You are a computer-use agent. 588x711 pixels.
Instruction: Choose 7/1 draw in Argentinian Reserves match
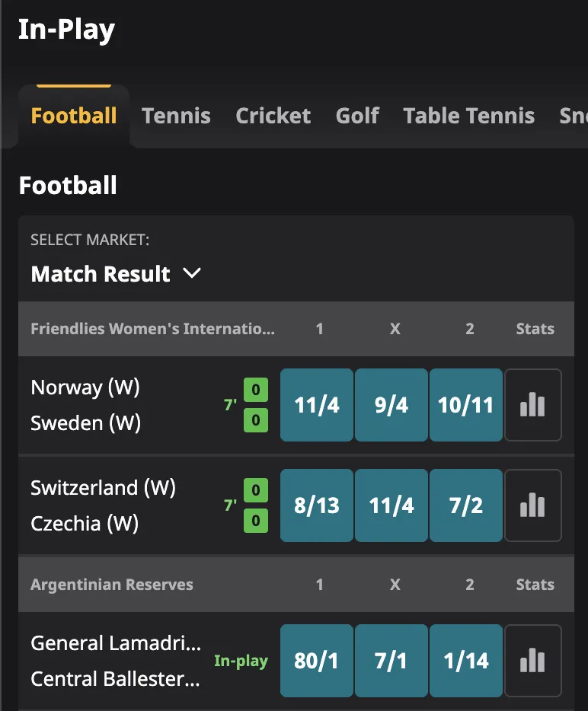391,660
